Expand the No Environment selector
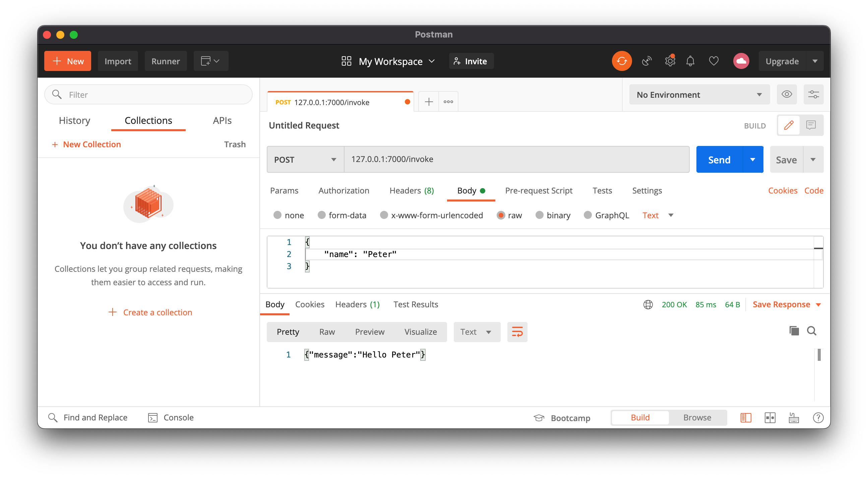Screen dimensions: 868x478 699,95
